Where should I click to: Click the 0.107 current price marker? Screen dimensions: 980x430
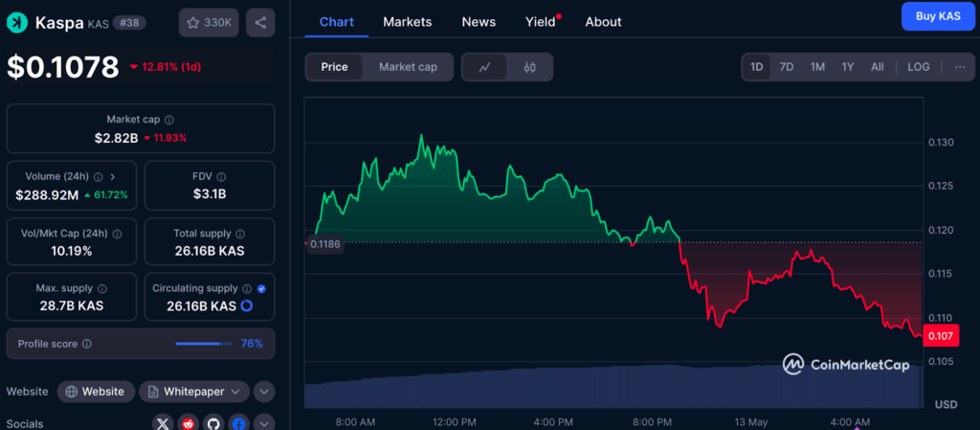[x=940, y=336]
